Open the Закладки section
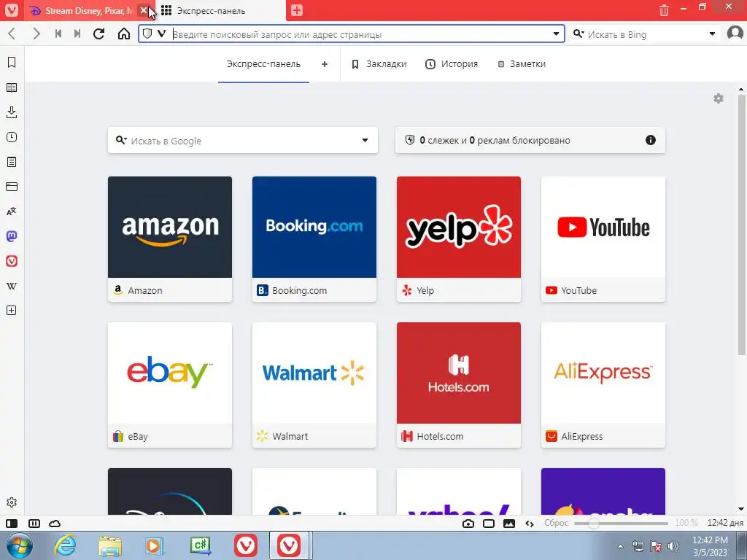Image resolution: width=747 pixels, height=560 pixels. 379,64
